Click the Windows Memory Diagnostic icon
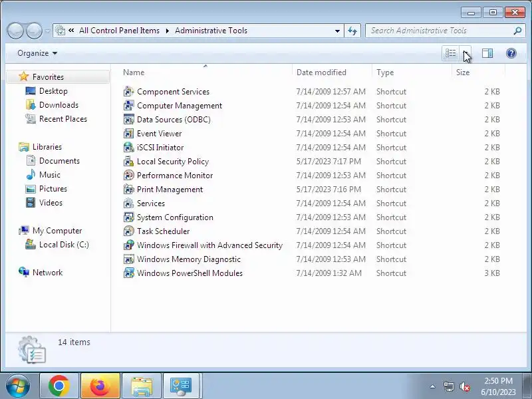This screenshot has height=399, width=532. (x=128, y=259)
